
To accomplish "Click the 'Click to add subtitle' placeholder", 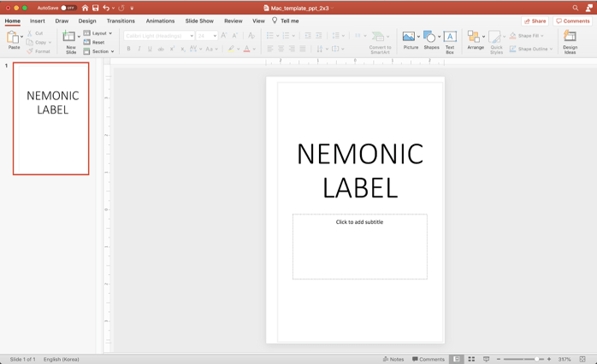I will (x=359, y=246).
